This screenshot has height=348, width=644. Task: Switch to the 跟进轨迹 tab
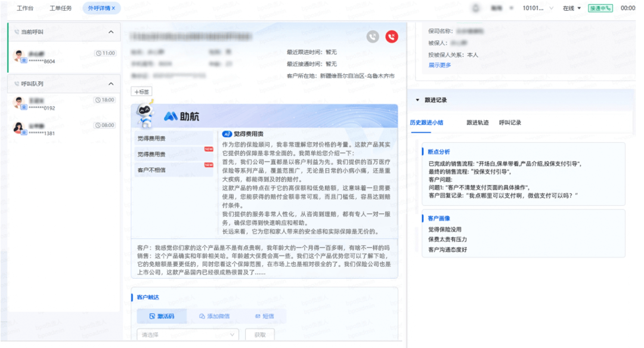pos(477,122)
